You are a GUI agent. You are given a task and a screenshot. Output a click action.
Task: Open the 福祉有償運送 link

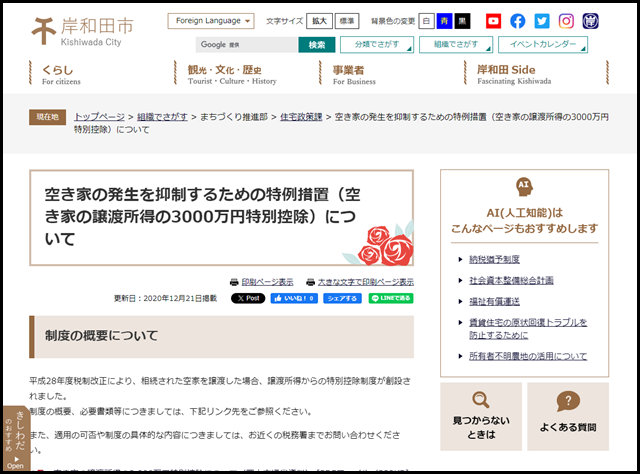[x=494, y=302]
